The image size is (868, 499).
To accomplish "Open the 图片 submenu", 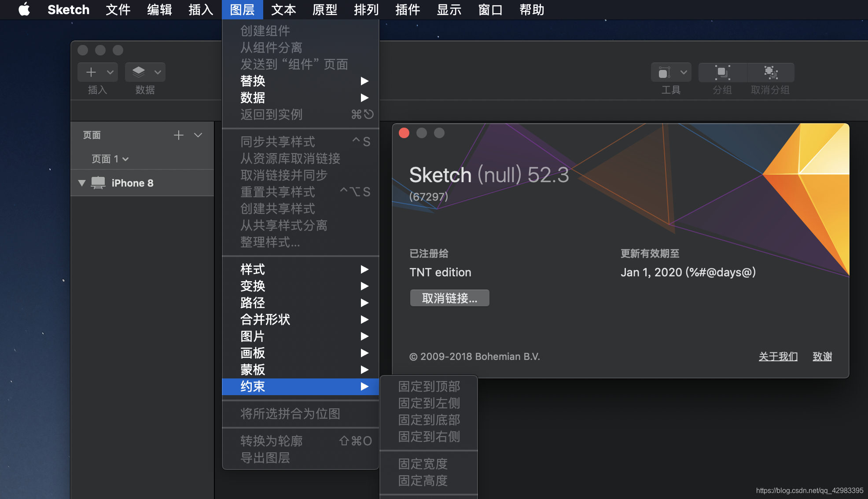I will coord(301,336).
